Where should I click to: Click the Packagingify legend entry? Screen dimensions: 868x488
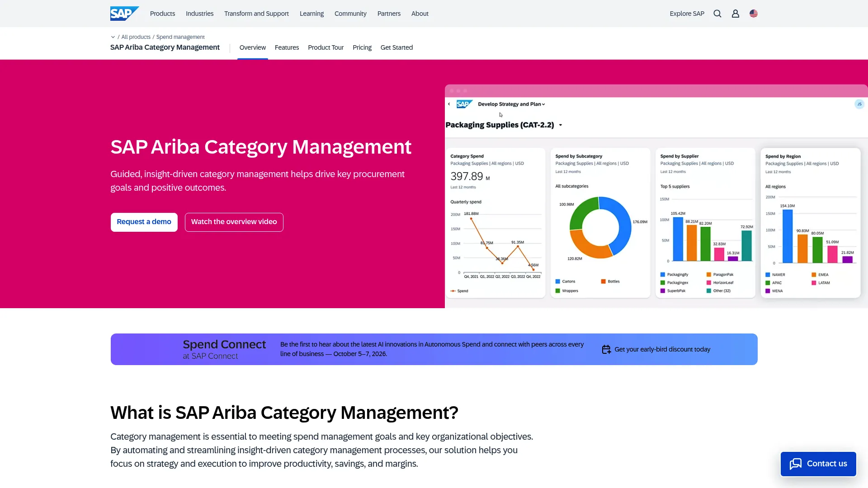click(675, 275)
